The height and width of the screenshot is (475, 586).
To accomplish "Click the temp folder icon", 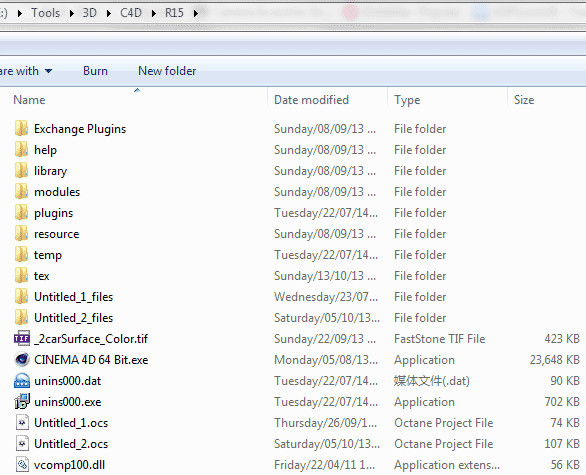I will coord(21,255).
